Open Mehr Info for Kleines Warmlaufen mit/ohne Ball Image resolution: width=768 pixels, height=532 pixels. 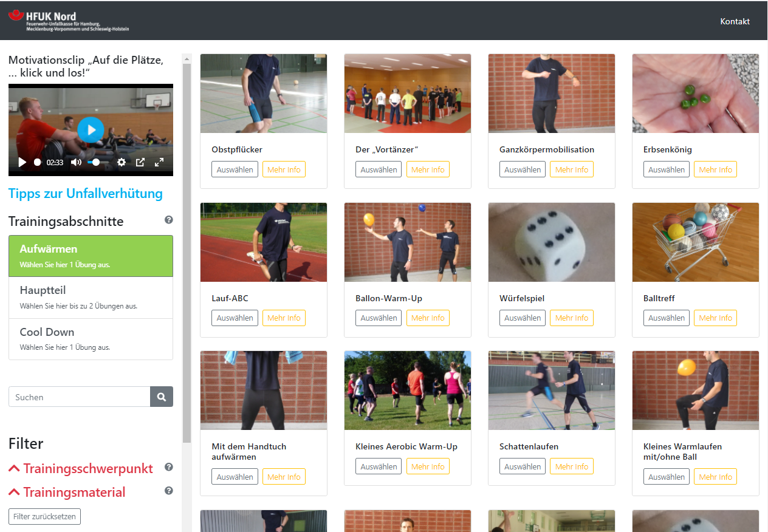(716, 477)
